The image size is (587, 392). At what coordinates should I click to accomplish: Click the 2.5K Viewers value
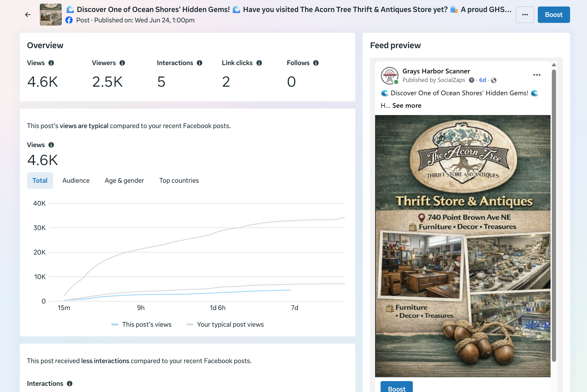coord(107,82)
